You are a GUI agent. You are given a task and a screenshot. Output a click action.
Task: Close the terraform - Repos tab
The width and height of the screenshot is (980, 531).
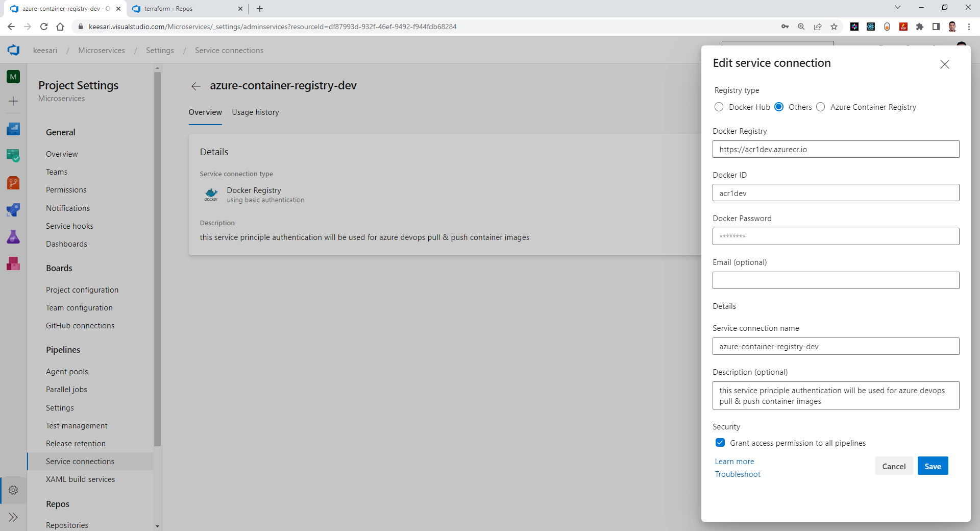pyautogui.click(x=240, y=9)
